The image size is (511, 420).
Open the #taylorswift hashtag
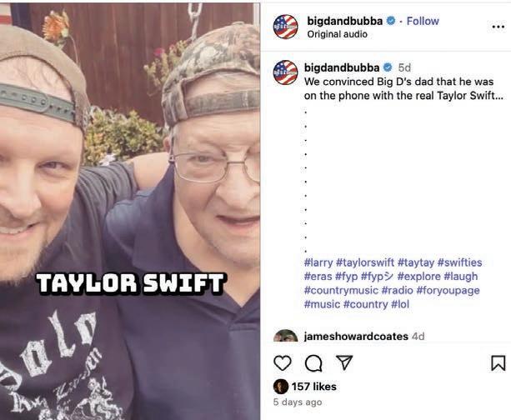(365, 262)
